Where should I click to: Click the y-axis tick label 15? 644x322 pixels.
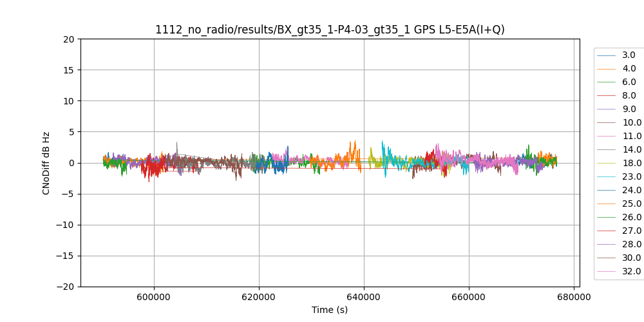pos(70,70)
